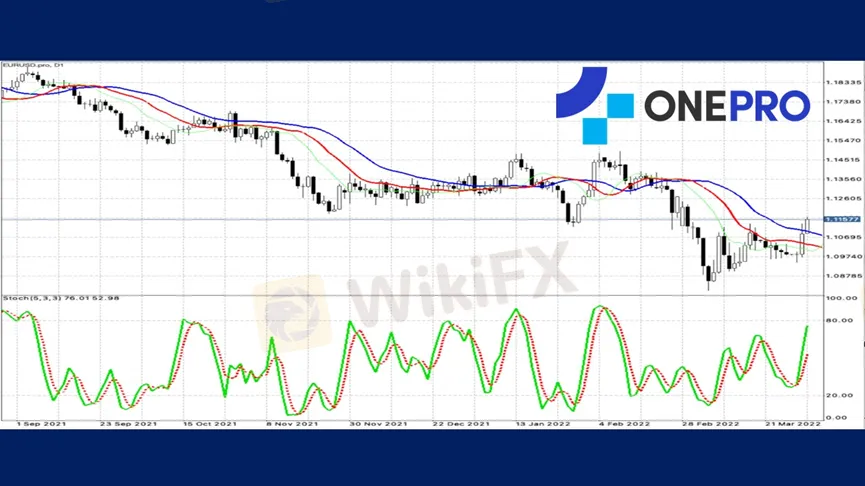Click the 1.12605 price axis label

843,198
